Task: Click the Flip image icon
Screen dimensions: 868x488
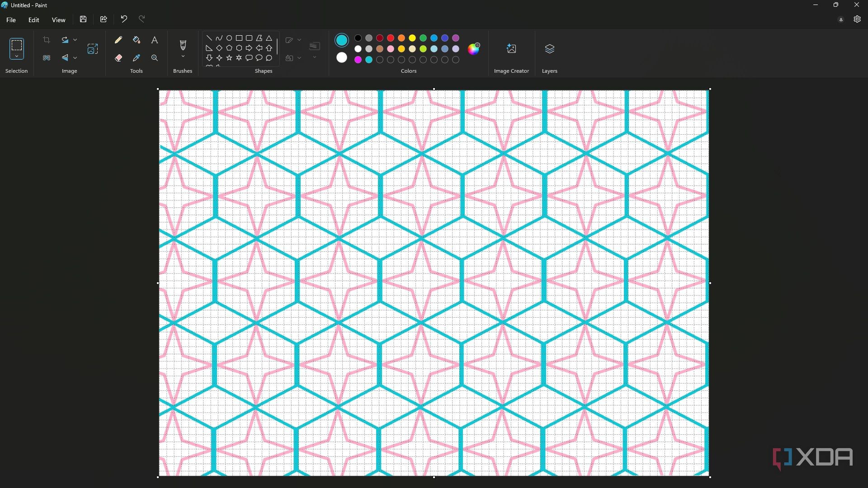Action: [x=65, y=58]
